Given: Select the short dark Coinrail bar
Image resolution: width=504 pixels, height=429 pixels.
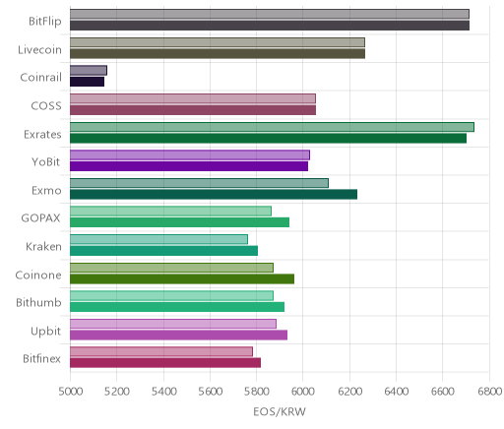Looking at the screenshot, I should pyautogui.click(x=87, y=82).
